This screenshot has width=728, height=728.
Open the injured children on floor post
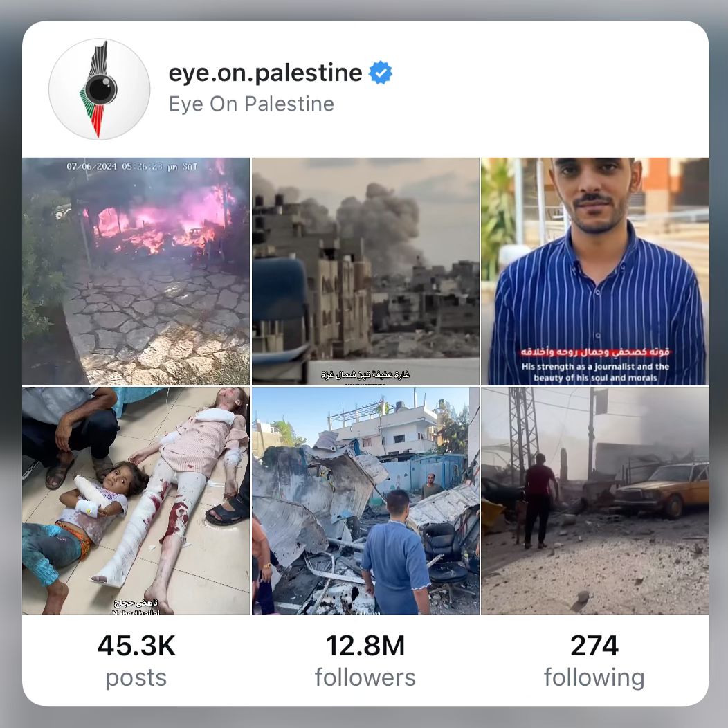(x=136, y=500)
